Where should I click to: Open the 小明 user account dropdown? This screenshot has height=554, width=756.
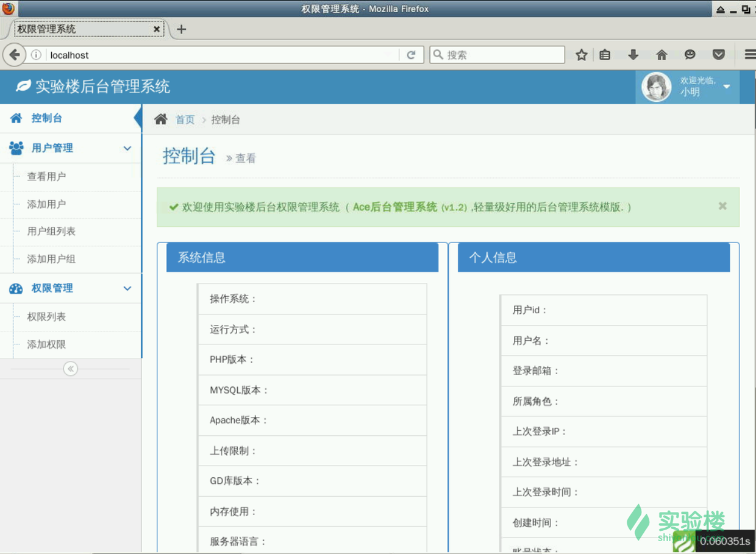pyautogui.click(x=688, y=87)
